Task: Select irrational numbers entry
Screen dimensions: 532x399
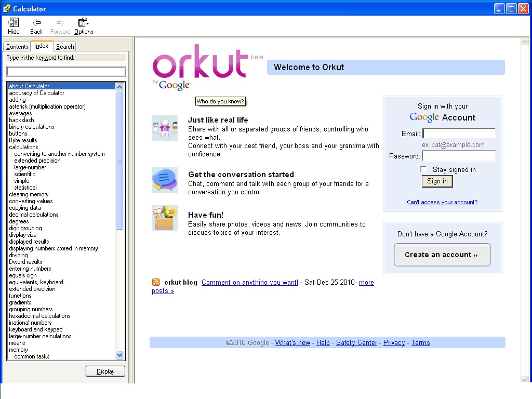Action: pos(30,323)
